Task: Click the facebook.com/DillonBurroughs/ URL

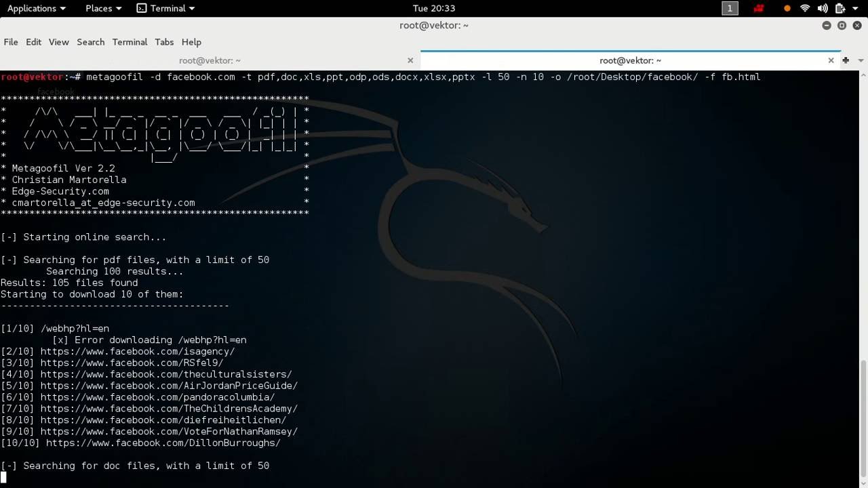Action: tap(163, 443)
